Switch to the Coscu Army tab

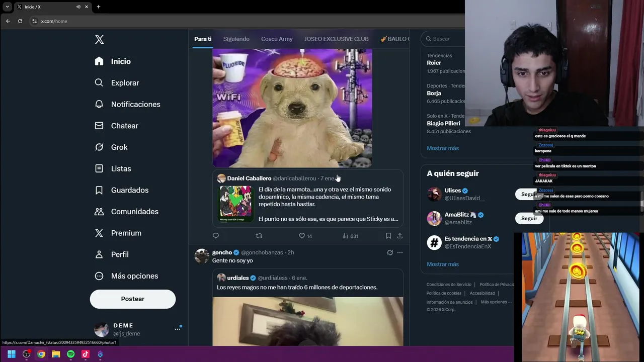pyautogui.click(x=277, y=39)
